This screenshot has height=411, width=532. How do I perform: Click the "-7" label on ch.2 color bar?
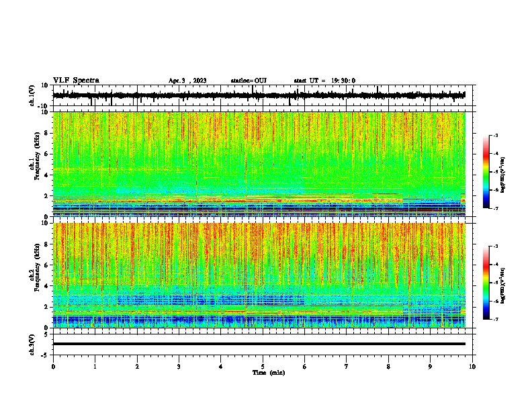[x=496, y=319]
